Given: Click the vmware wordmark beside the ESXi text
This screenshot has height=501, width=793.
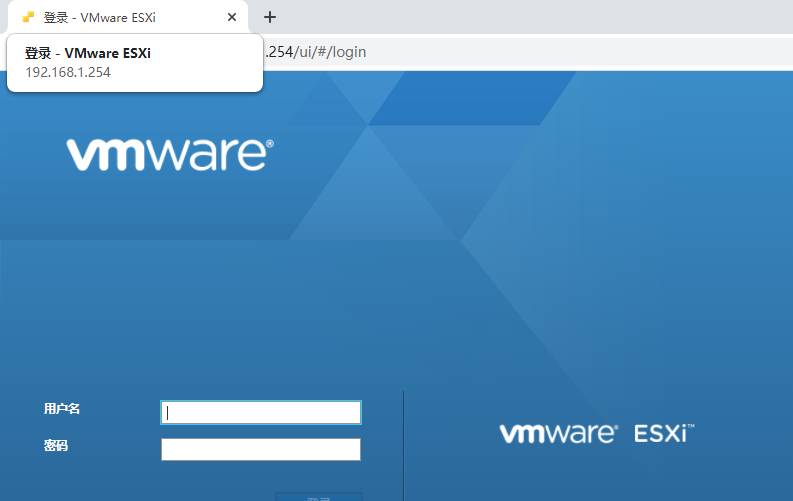Looking at the screenshot, I should point(557,433).
